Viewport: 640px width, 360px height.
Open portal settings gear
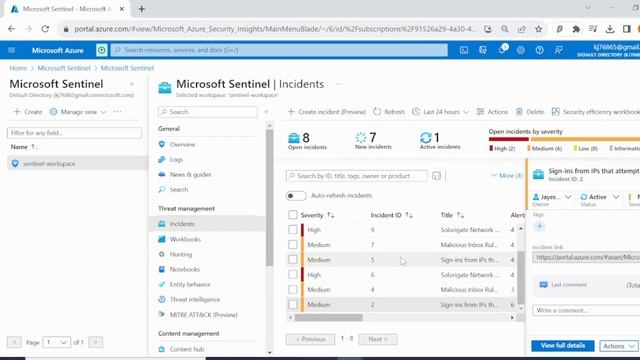pyautogui.click(x=520, y=50)
